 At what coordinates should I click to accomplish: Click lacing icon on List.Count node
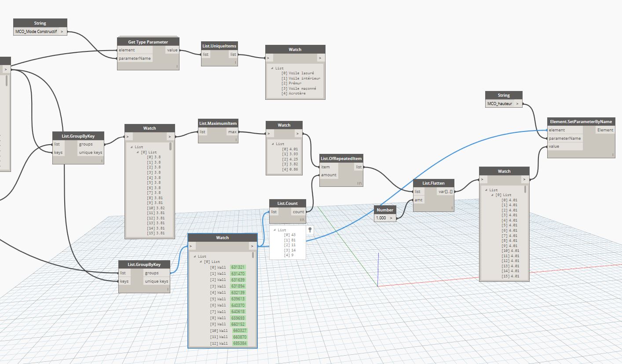tap(302, 219)
